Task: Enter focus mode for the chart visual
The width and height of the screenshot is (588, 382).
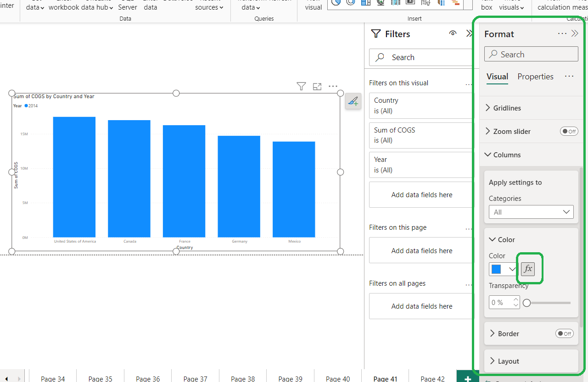Action: point(317,86)
